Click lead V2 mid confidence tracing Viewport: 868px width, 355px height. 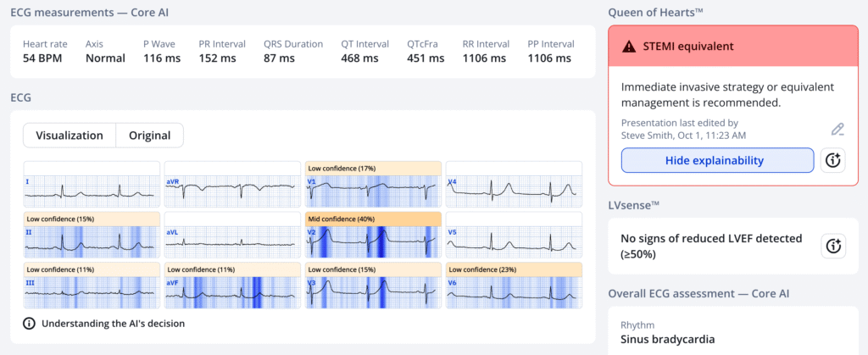click(372, 241)
